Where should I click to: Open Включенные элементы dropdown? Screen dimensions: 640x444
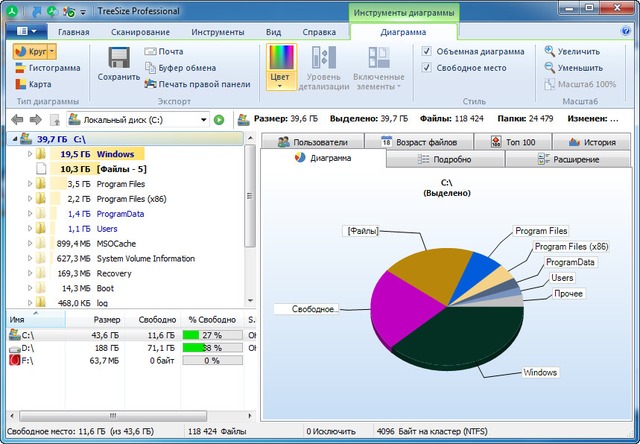click(379, 68)
